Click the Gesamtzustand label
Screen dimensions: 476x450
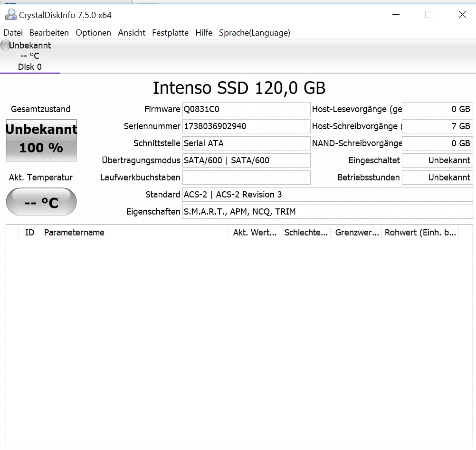[x=41, y=109]
